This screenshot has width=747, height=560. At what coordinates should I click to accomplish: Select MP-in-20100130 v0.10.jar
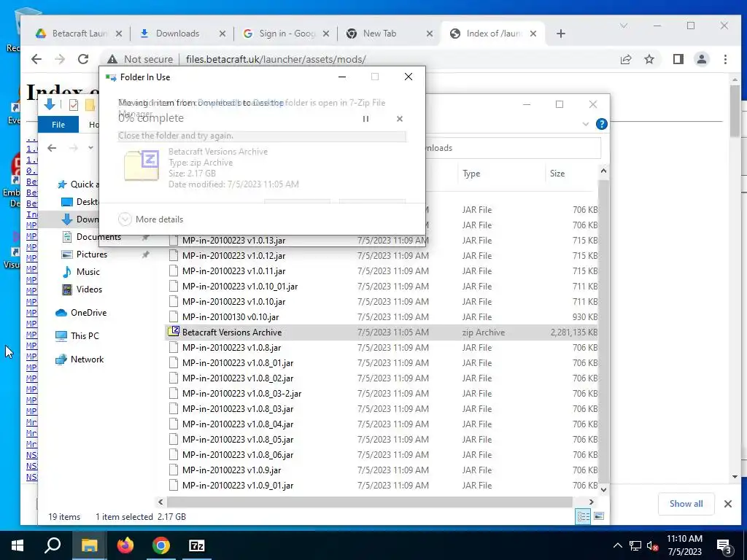click(x=231, y=317)
